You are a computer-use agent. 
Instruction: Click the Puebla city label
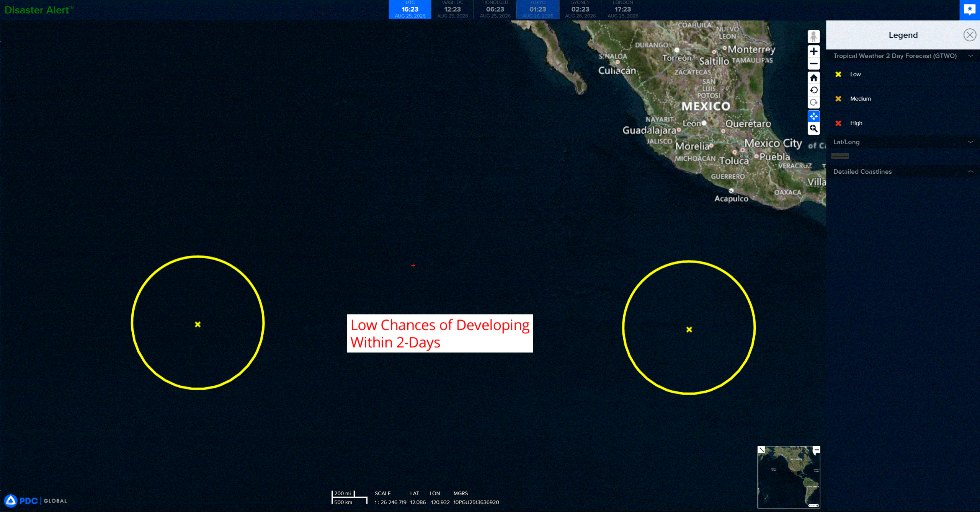tap(775, 157)
